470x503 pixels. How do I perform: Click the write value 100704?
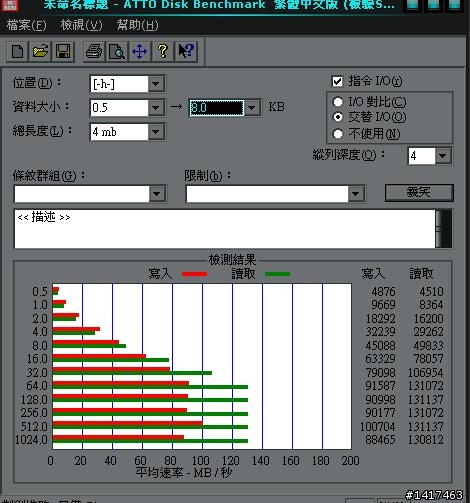tap(377, 426)
